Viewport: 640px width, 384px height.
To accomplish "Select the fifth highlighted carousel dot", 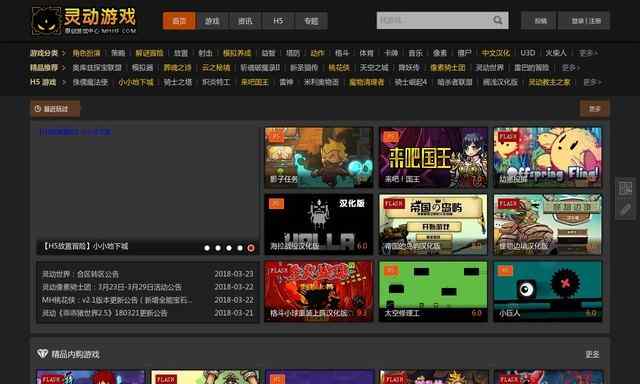I will 251,248.
